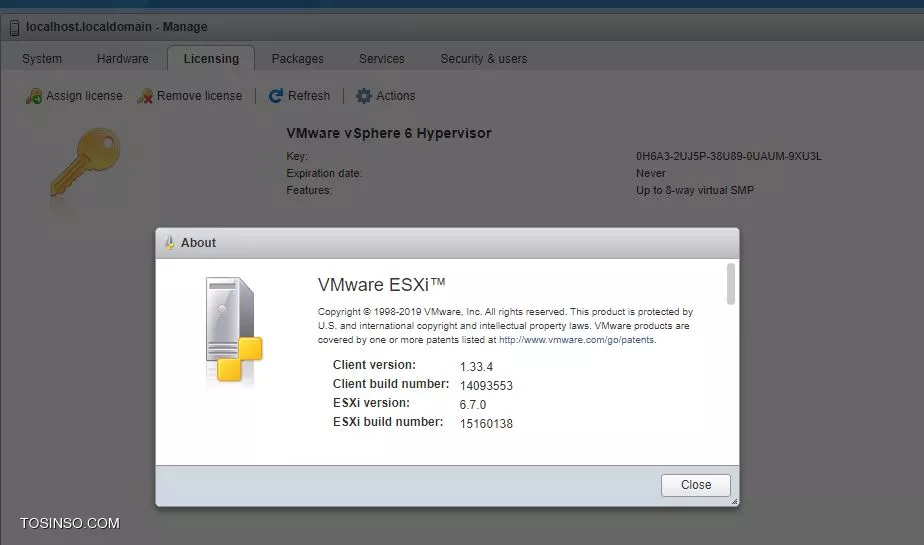The height and width of the screenshot is (545, 924).
Task: Open the Actions gear icon
Action: coord(364,96)
